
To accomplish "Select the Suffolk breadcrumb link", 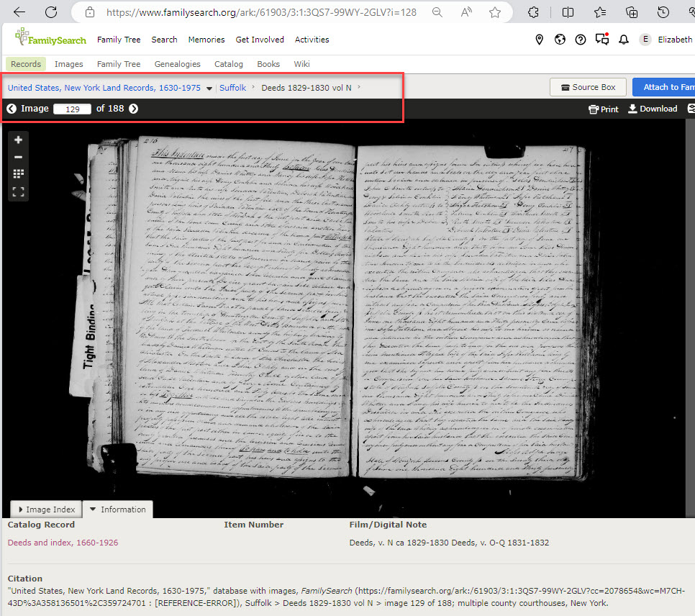I will [x=232, y=87].
